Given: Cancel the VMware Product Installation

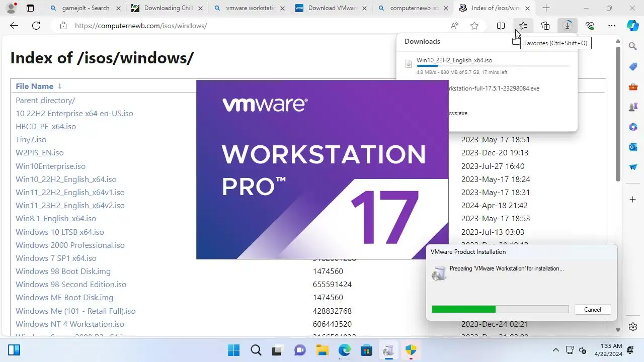Looking at the screenshot, I should click(x=592, y=310).
